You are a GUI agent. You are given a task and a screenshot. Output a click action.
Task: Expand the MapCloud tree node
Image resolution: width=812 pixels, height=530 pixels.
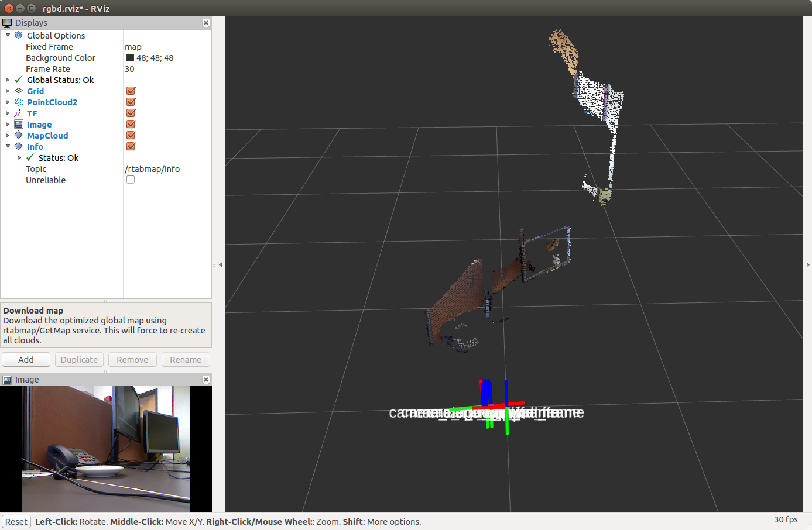click(8, 136)
